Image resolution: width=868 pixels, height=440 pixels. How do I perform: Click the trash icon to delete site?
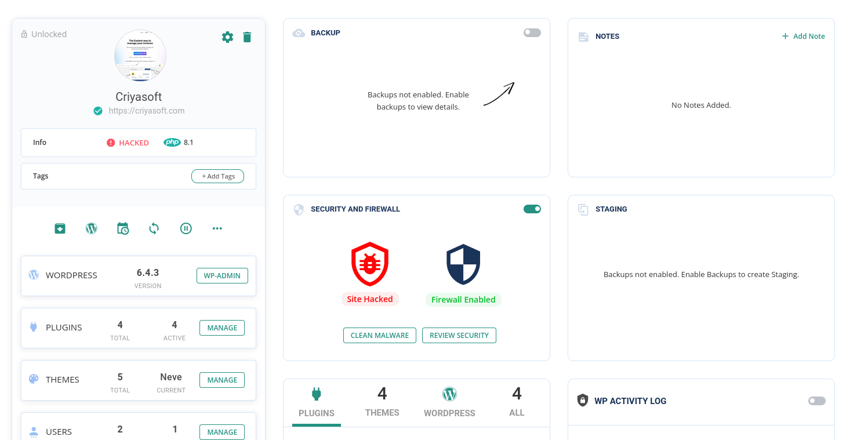(x=247, y=37)
